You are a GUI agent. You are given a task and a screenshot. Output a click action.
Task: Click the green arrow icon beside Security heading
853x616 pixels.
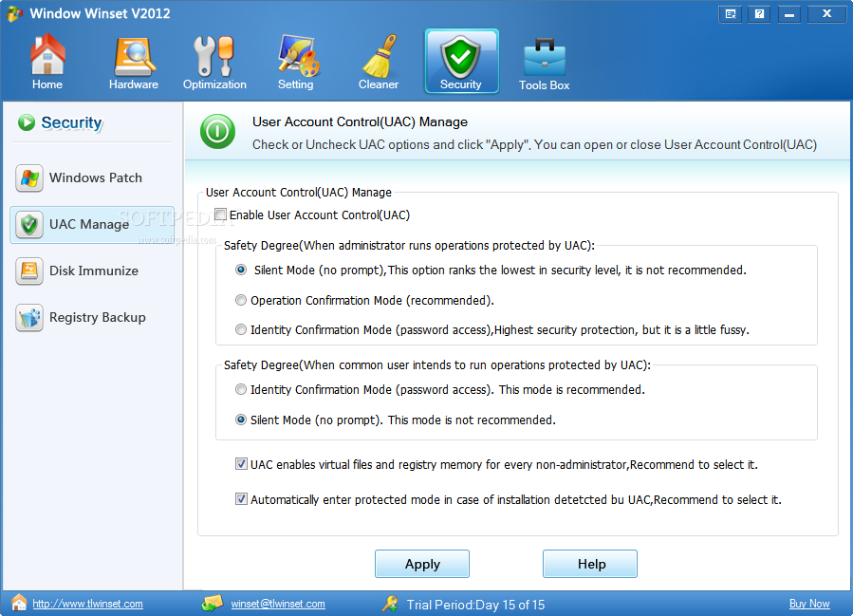[27, 122]
